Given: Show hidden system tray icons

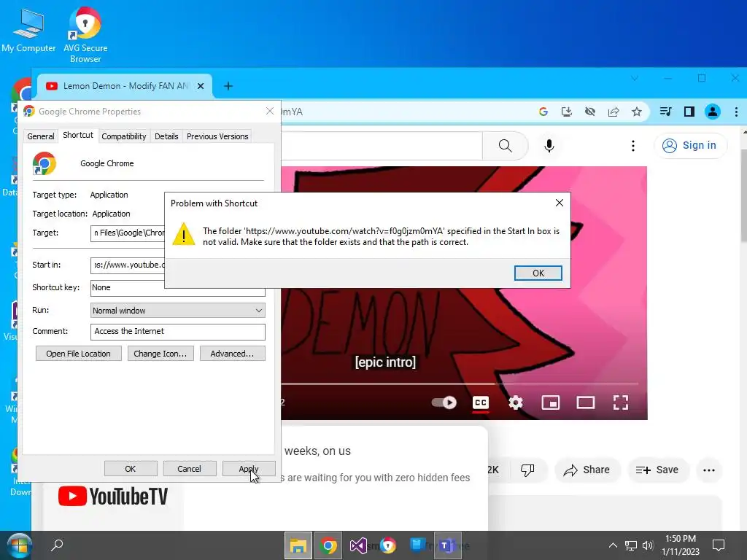Looking at the screenshot, I should 613,545.
